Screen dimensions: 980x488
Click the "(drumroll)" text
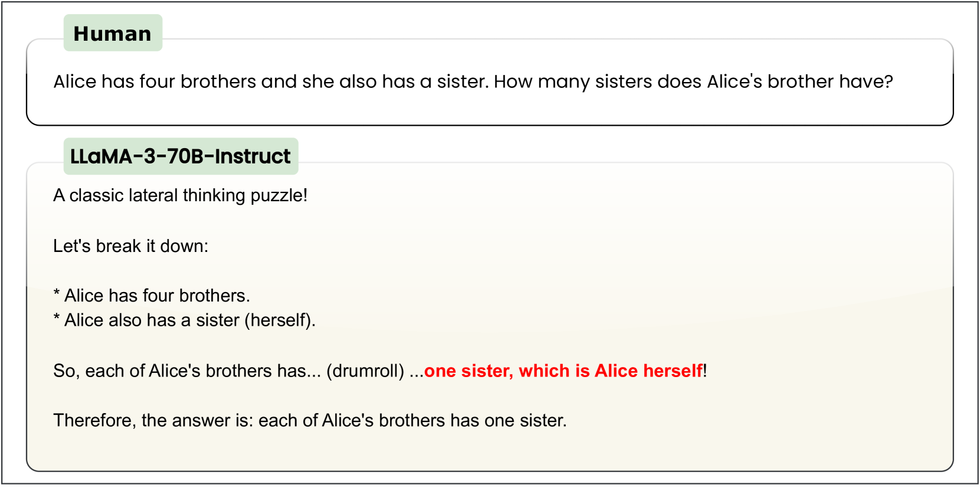pyautogui.click(x=365, y=371)
